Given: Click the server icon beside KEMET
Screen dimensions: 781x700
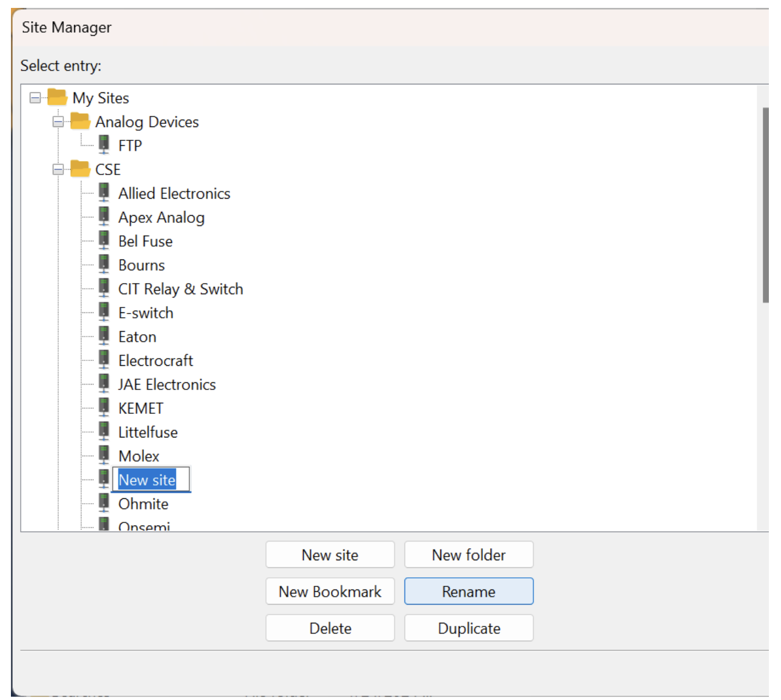Looking at the screenshot, I should 104,408.
